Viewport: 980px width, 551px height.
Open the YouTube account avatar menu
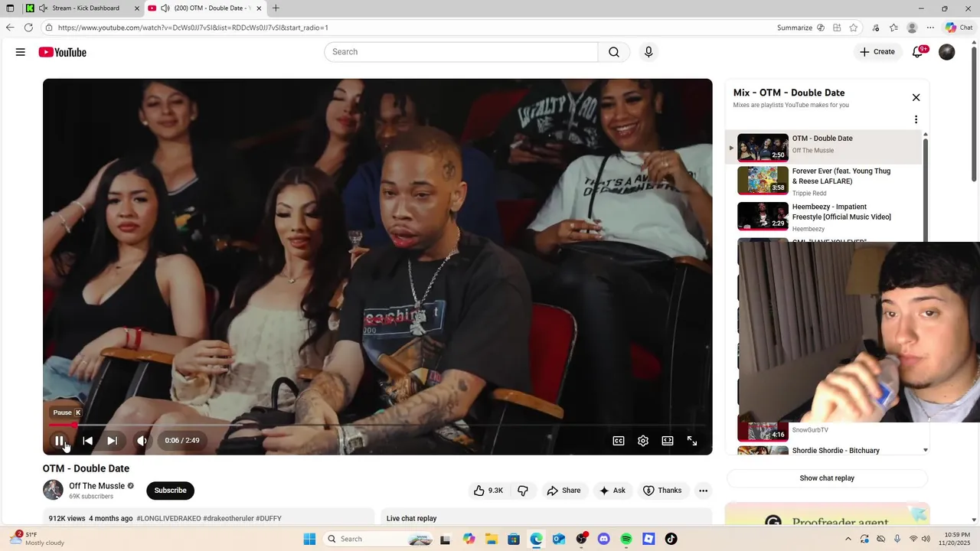[x=947, y=52]
